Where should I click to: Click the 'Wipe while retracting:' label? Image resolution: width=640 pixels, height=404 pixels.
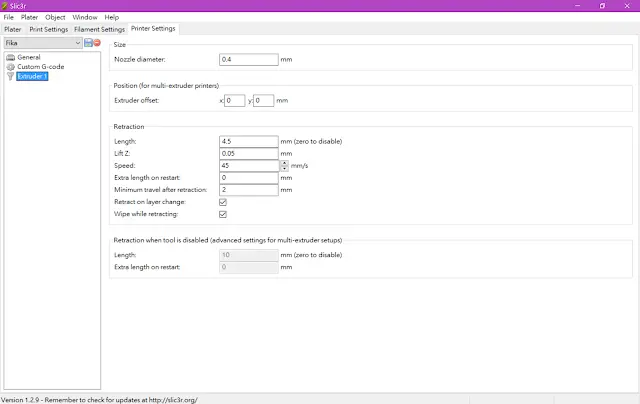click(x=146, y=214)
